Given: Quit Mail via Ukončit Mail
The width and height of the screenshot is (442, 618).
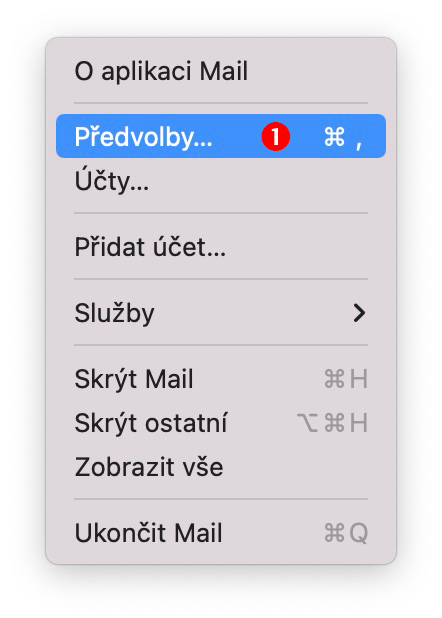Looking at the screenshot, I should point(221,533).
